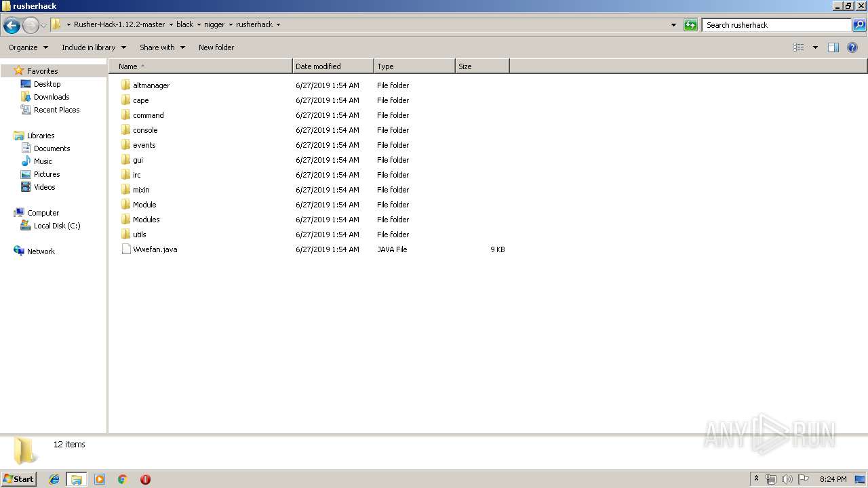The image size is (868, 488).
Task: Open the view options dropdown arrow
Action: coord(815,47)
